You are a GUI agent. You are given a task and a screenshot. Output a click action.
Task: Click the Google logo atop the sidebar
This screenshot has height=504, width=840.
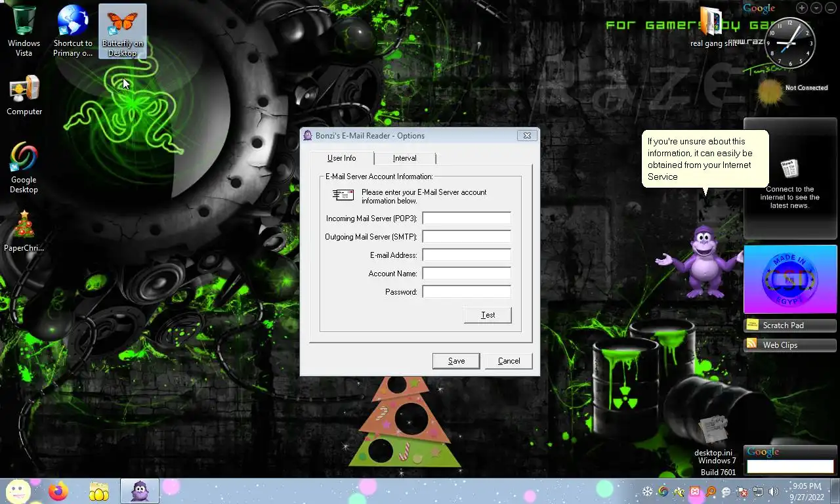759,8
